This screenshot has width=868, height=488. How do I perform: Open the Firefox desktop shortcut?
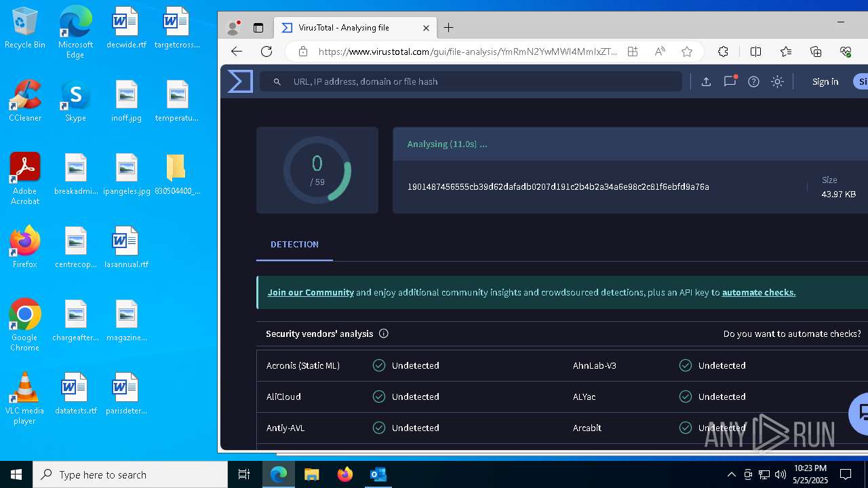pyautogui.click(x=25, y=247)
